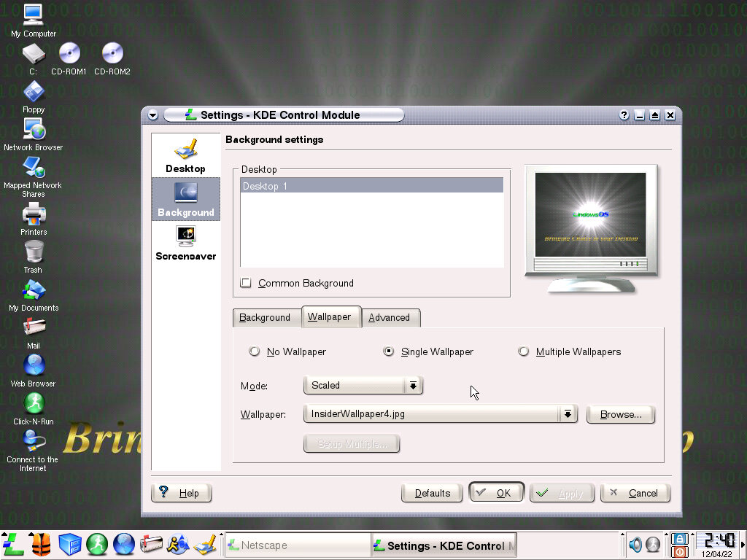Open the window menu arrow in title bar
The width and height of the screenshot is (747, 560).
pyautogui.click(x=152, y=115)
